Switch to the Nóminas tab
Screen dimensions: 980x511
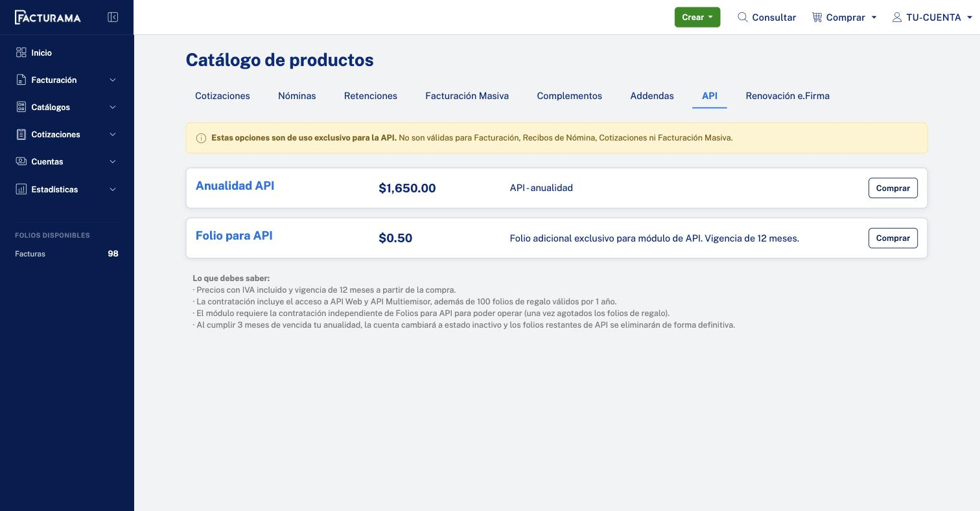tap(297, 96)
